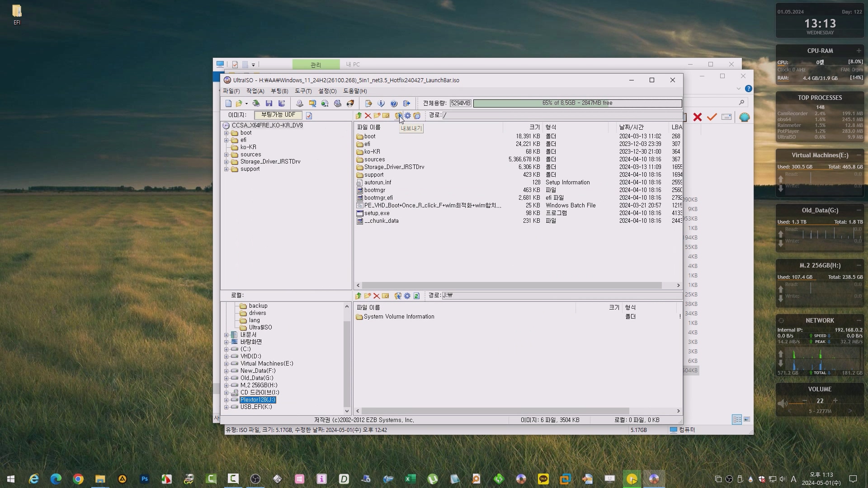Click the 65% of 8.5GB capacity bar

click(577, 103)
